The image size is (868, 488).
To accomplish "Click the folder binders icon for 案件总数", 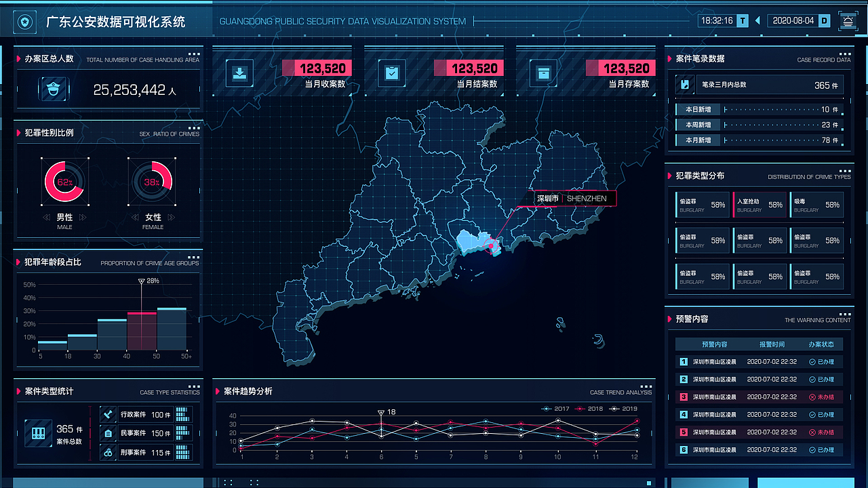I will click(38, 433).
